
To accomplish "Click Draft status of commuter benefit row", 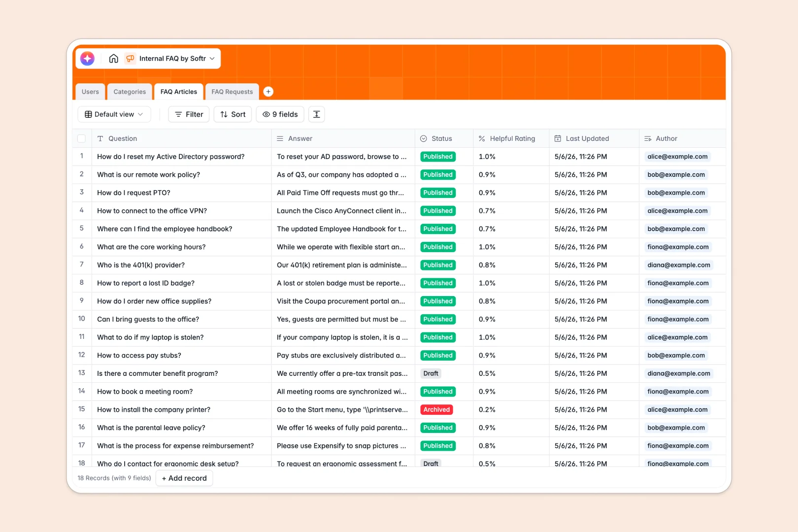I will click(x=431, y=373).
